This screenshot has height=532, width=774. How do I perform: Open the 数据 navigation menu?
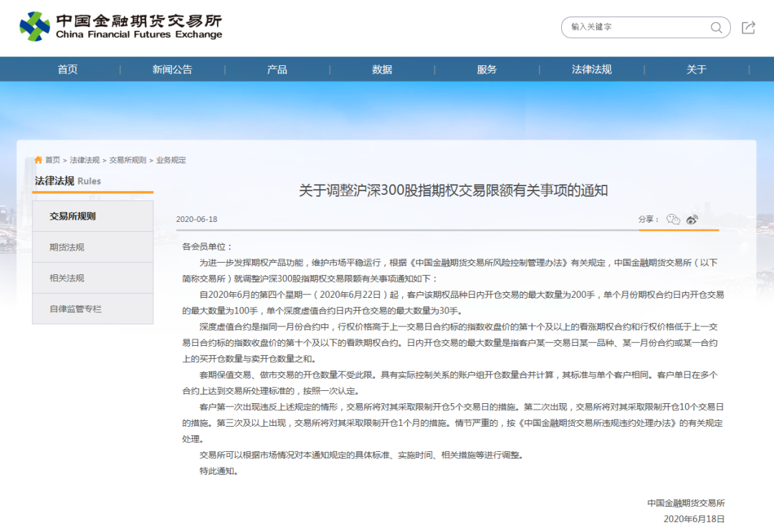pyautogui.click(x=382, y=69)
